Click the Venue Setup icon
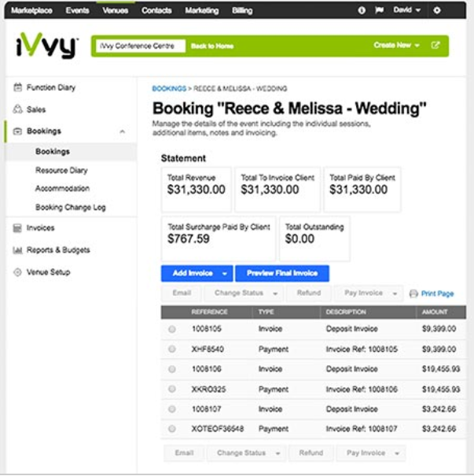This screenshot has width=474, height=476. tap(17, 272)
